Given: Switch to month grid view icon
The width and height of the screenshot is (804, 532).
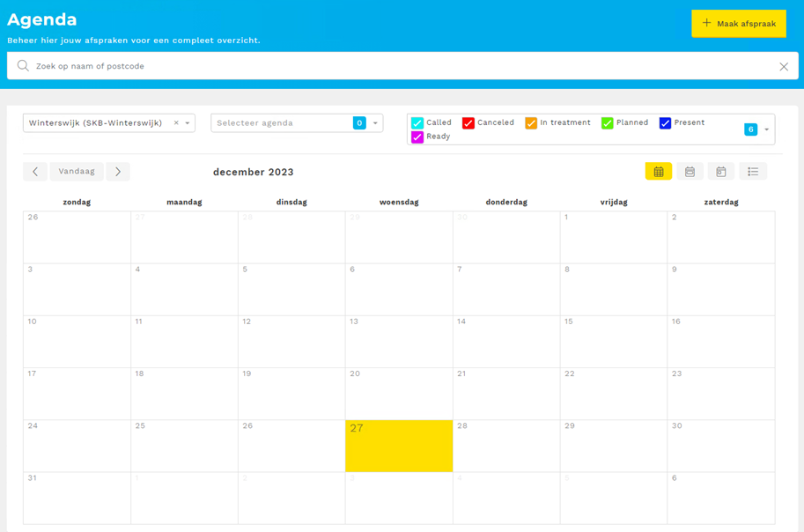Looking at the screenshot, I should click(x=658, y=172).
